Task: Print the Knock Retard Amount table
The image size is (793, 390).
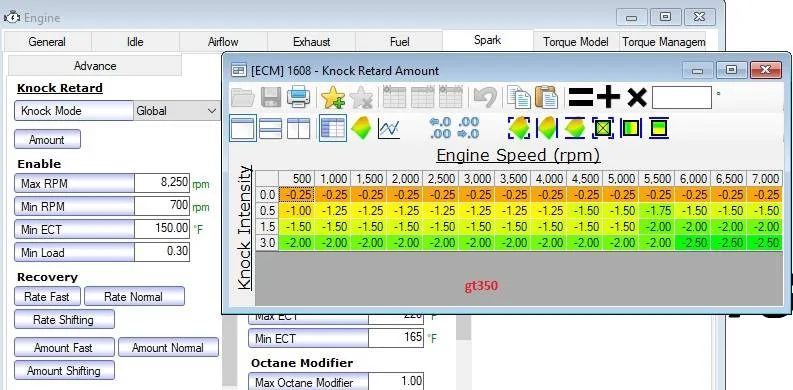Action: pyautogui.click(x=298, y=97)
